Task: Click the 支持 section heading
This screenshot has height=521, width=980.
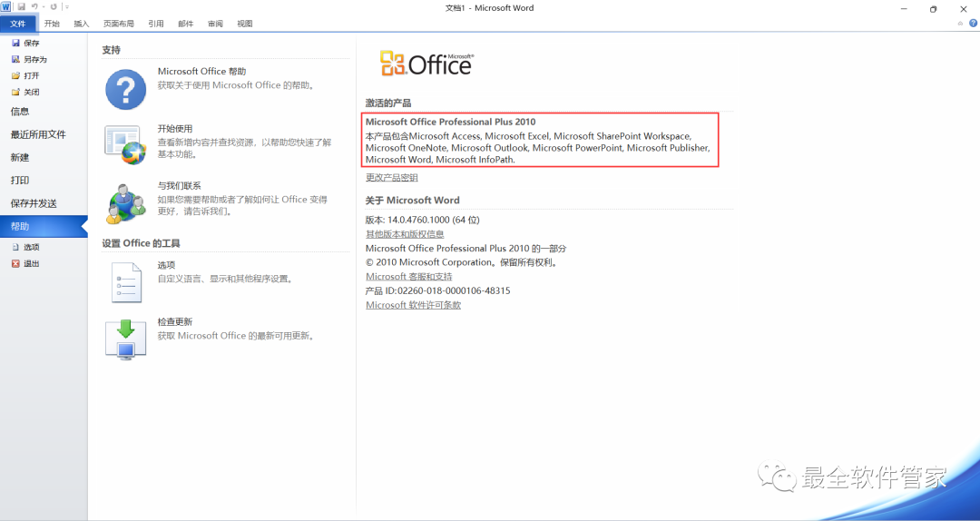Action: click(x=112, y=50)
